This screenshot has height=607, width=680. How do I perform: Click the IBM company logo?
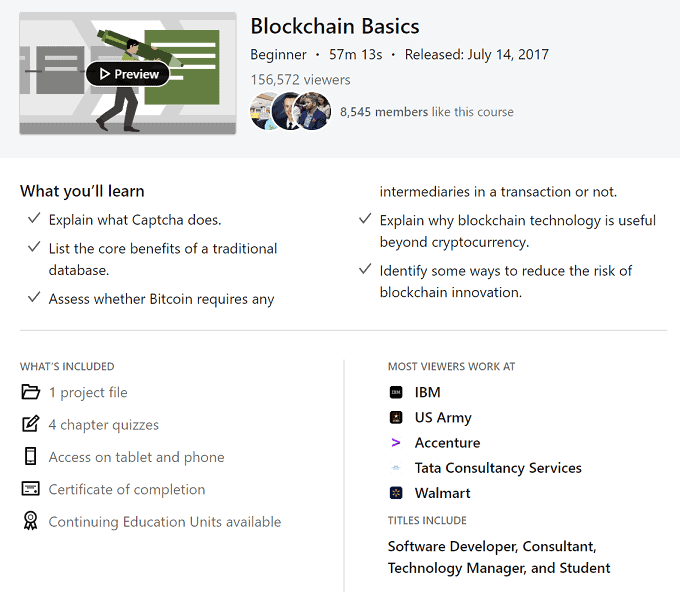[x=396, y=393]
